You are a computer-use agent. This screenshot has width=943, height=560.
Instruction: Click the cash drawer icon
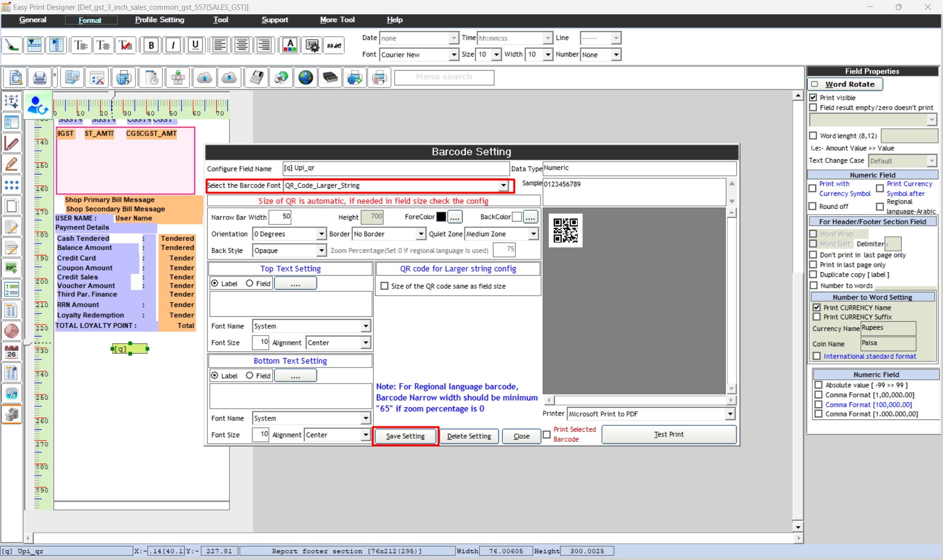(330, 78)
